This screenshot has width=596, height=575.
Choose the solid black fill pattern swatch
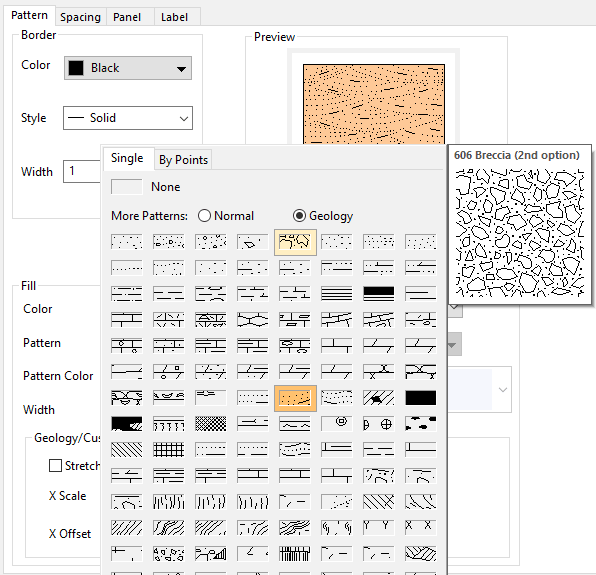point(420,398)
